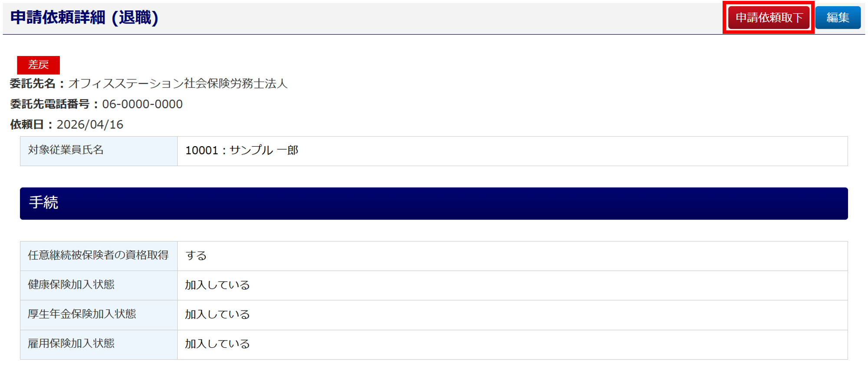Select the employee 10001：サンプル 一郎 cell

point(242,151)
